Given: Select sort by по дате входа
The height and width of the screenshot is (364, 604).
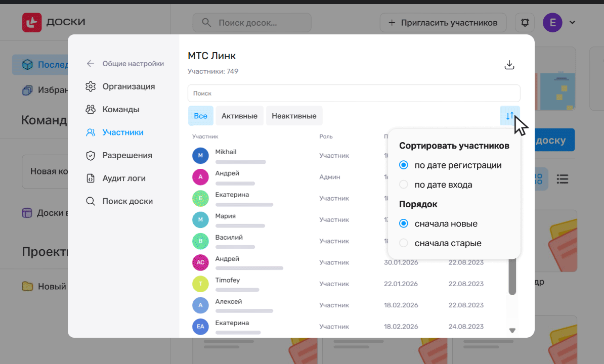Looking at the screenshot, I should 404,185.
